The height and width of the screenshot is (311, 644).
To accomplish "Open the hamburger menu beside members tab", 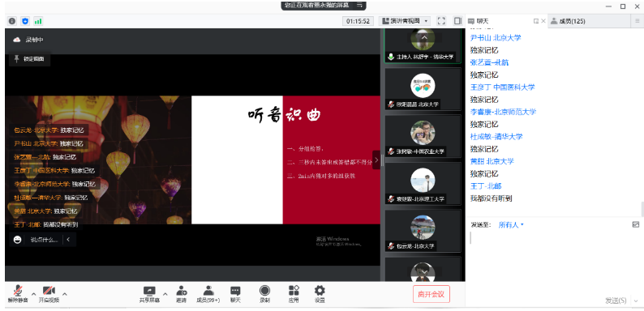I will 638,21.
